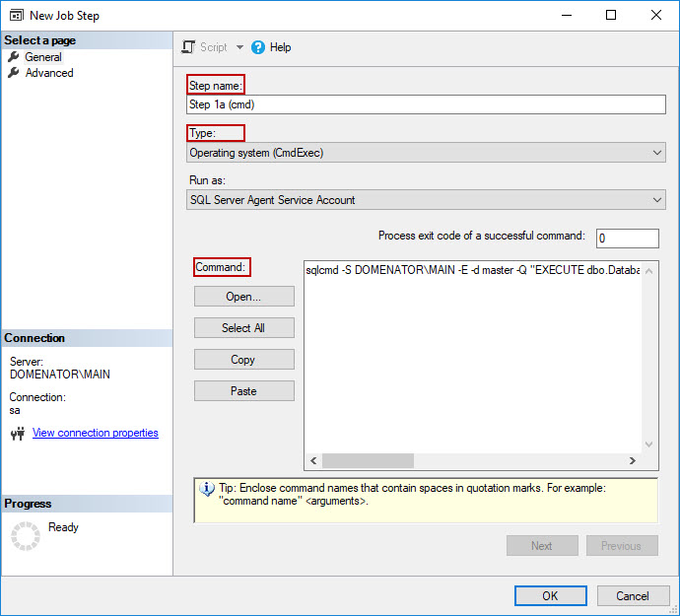Click the Paste button
This screenshot has height=616, width=680.
pyautogui.click(x=244, y=391)
